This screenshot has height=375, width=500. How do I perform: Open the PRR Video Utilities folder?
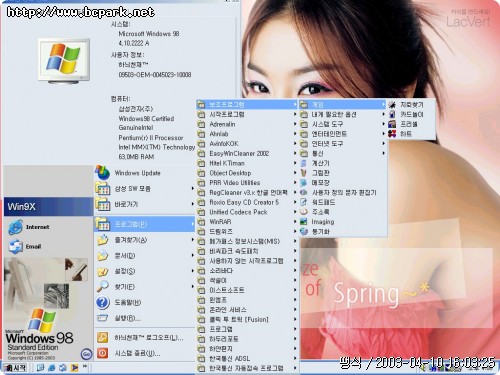[x=247, y=183]
